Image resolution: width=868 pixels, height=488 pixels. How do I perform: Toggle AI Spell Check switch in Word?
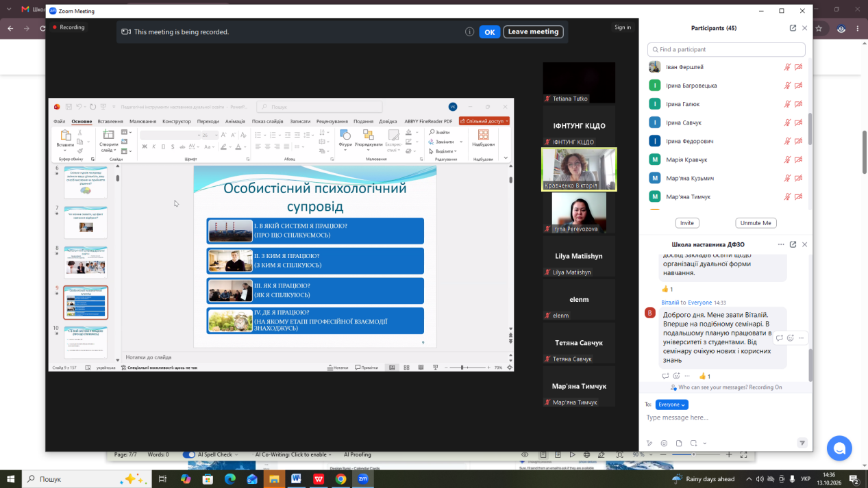coord(189,454)
